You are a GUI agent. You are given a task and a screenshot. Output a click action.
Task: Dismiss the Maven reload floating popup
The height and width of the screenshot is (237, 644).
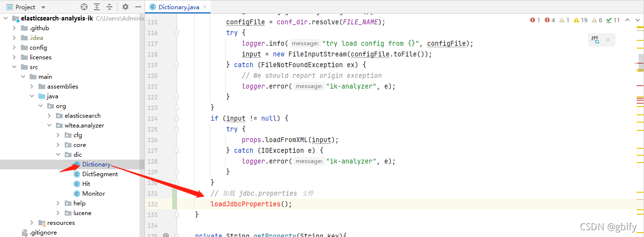[x=608, y=40]
